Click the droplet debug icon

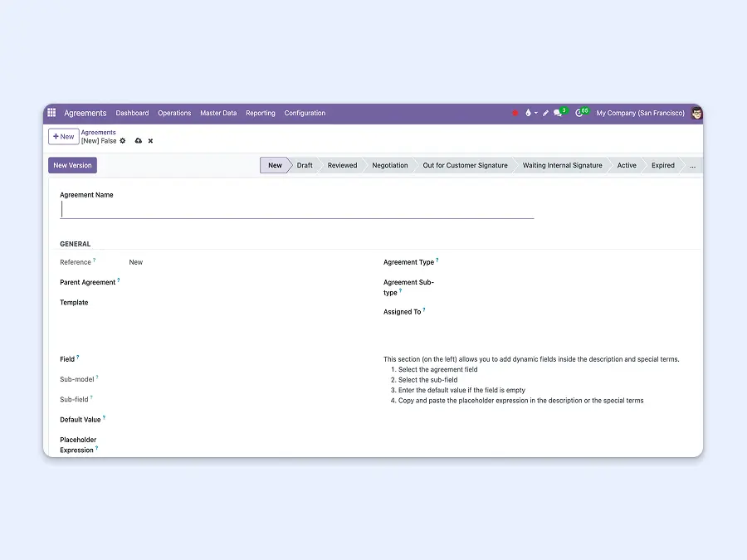pyautogui.click(x=529, y=113)
